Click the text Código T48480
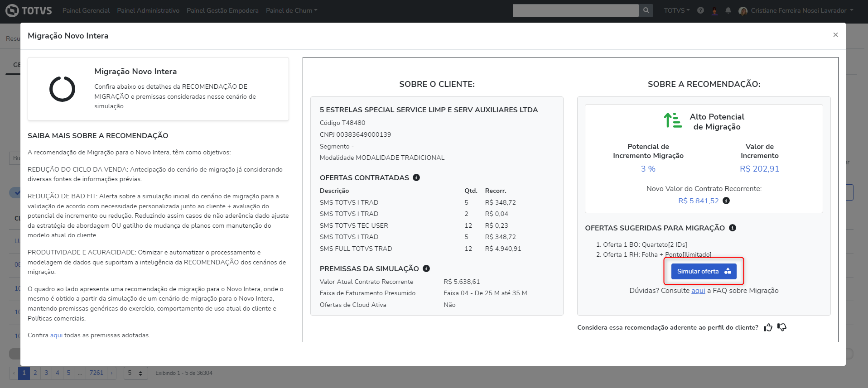The width and height of the screenshot is (868, 388). click(342, 123)
